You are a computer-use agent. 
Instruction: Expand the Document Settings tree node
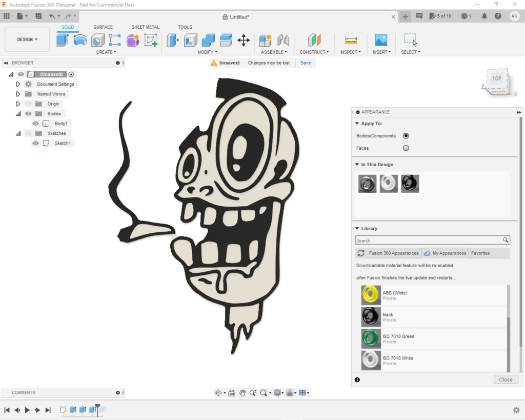18,84
